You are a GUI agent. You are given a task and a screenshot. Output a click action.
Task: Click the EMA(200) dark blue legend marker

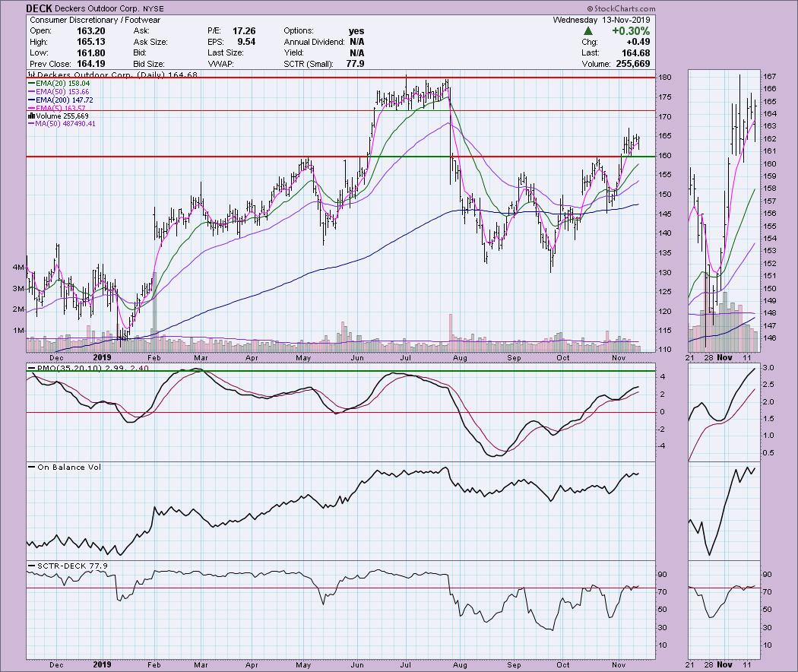point(32,100)
